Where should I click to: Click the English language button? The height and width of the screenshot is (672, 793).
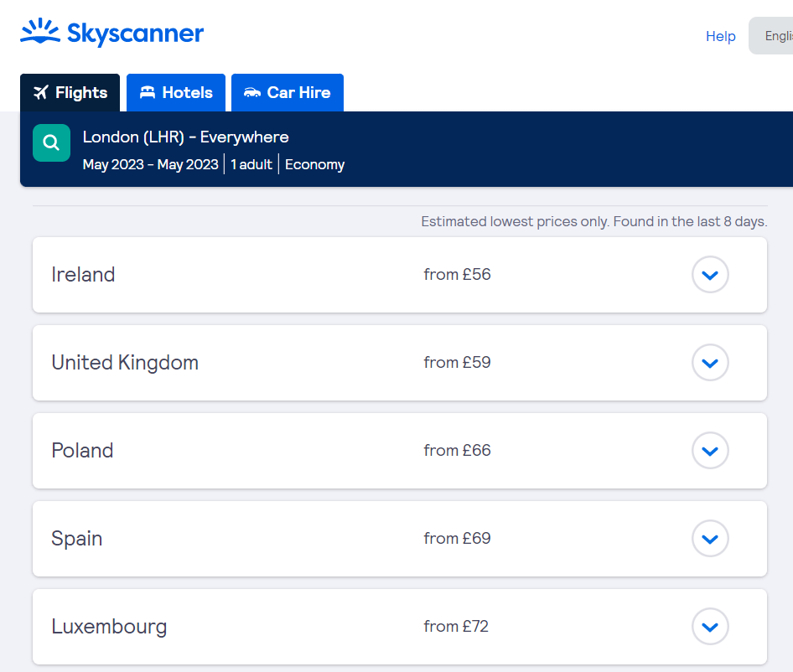[x=777, y=36]
